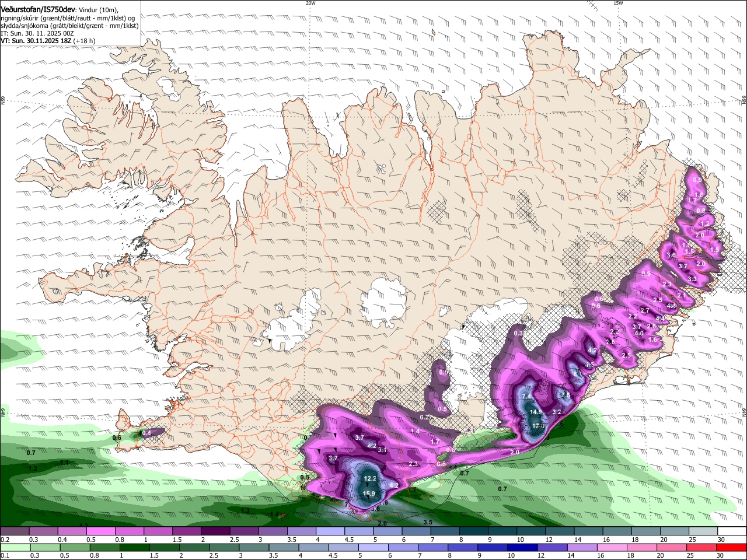This screenshot has height=560, width=747.
Task: Click the 0.2 swatch in upper snow scale
Action: [15, 531]
